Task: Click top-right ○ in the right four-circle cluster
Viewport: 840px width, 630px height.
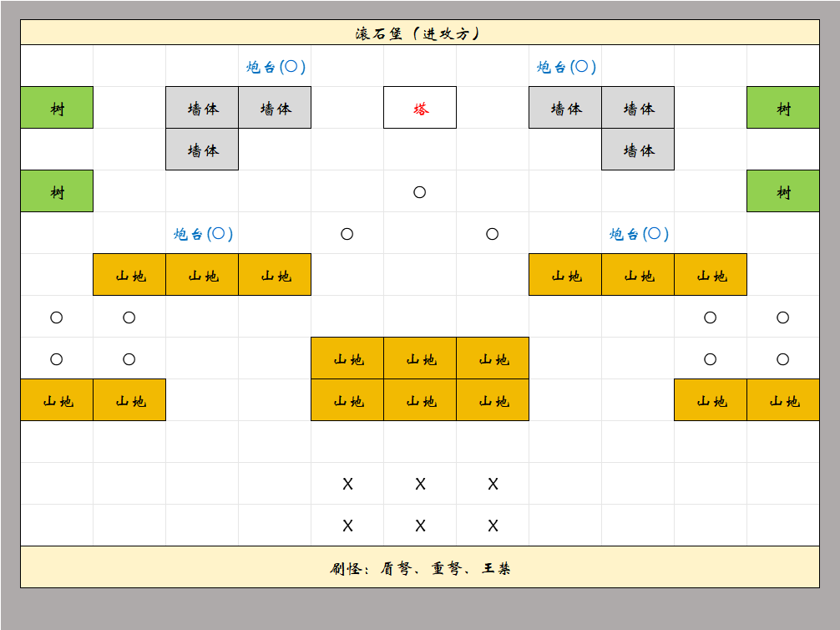Action: click(782, 318)
